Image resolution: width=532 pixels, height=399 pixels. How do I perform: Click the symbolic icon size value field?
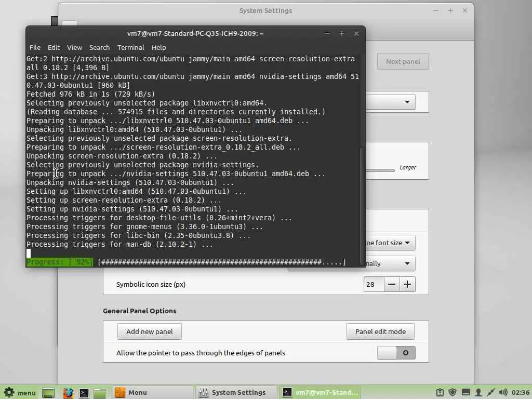tap(374, 284)
